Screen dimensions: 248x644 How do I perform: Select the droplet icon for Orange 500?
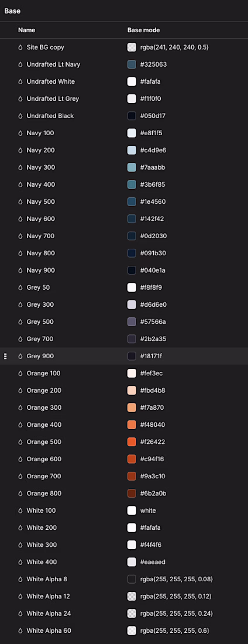20,442
